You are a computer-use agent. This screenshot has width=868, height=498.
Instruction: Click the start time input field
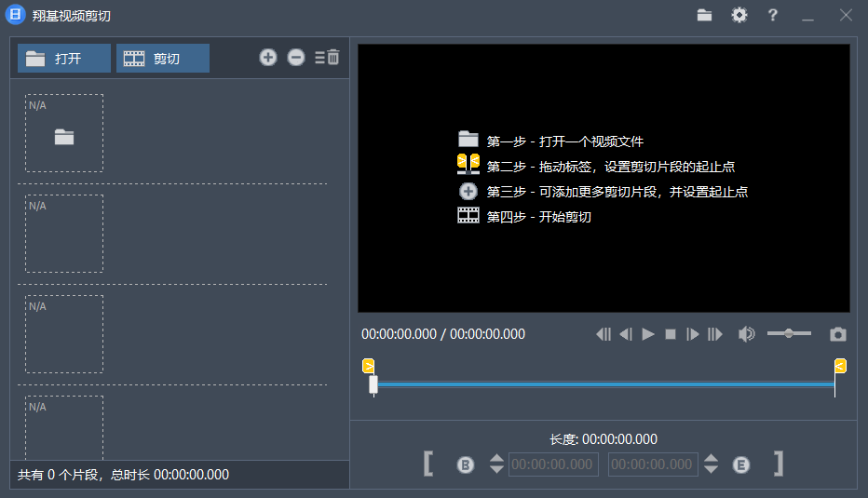click(553, 464)
